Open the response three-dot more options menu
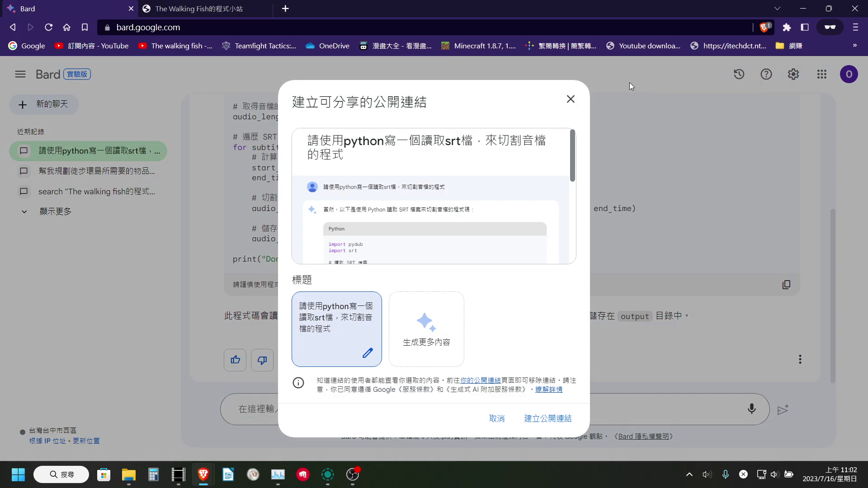 point(800,360)
